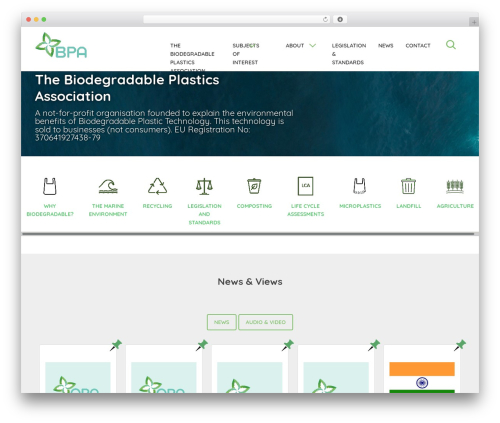The width and height of the screenshot is (500, 423).
Task: Follow the Why Biodegradable? link text
Action: tap(50, 210)
